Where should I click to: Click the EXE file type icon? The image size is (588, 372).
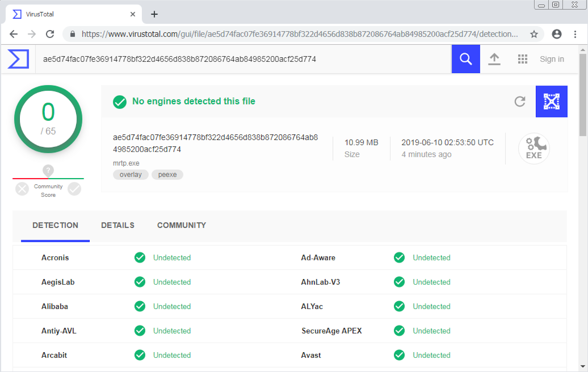click(534, 148)
